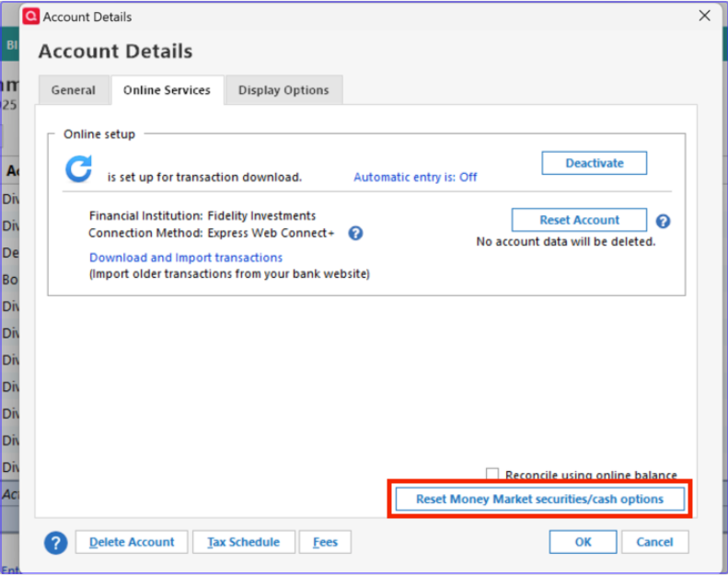Select the Online Services tab
The height and width of the screenshot is (575, 728).
coord(168,90)
